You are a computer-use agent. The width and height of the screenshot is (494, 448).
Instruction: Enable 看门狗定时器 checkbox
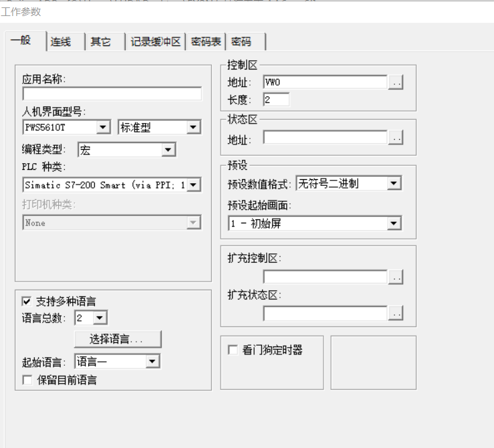pyautogui.click(x=233, y=350)
